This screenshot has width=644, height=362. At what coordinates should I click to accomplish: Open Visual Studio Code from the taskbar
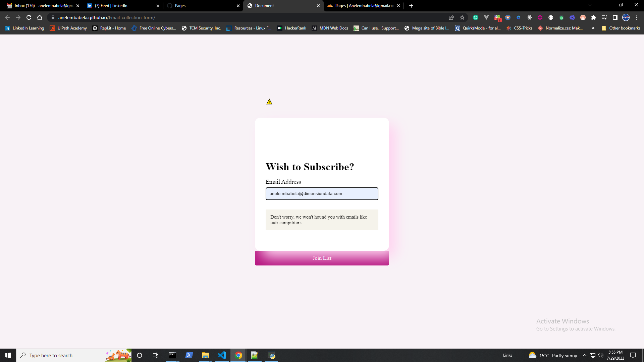222,355
